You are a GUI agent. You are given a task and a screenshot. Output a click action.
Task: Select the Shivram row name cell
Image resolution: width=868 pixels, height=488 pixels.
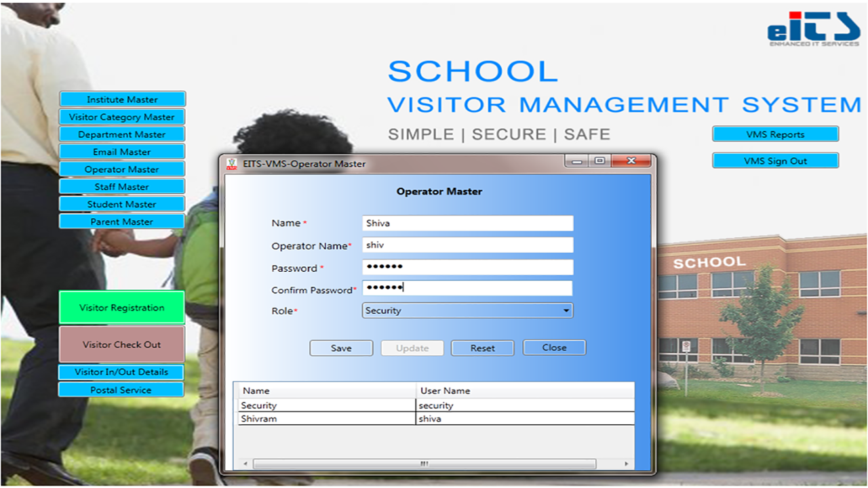328,419
